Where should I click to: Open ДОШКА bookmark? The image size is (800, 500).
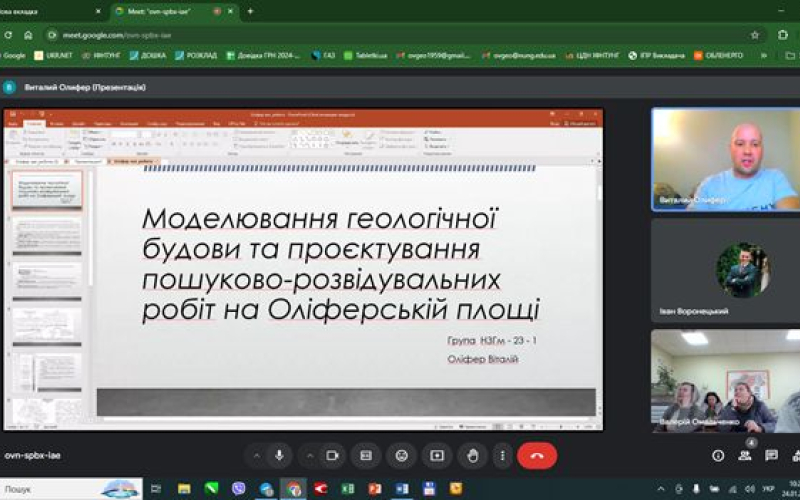click(x=147, y=56)
